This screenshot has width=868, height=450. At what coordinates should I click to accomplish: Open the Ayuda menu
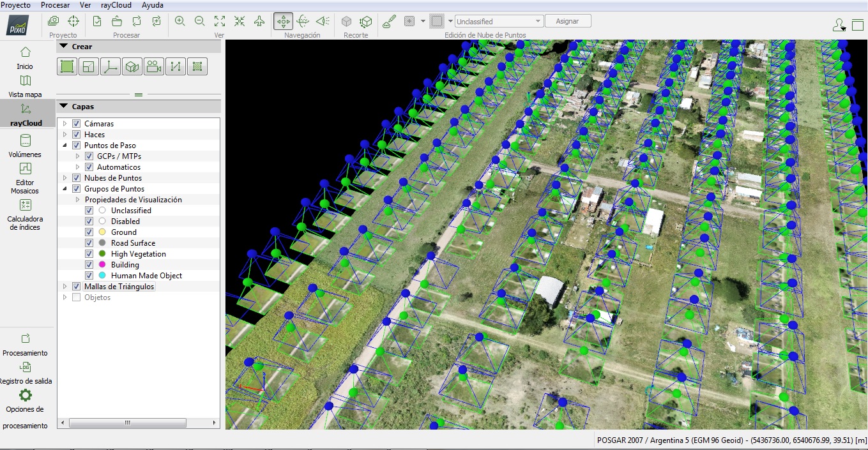tap(152, 5)
